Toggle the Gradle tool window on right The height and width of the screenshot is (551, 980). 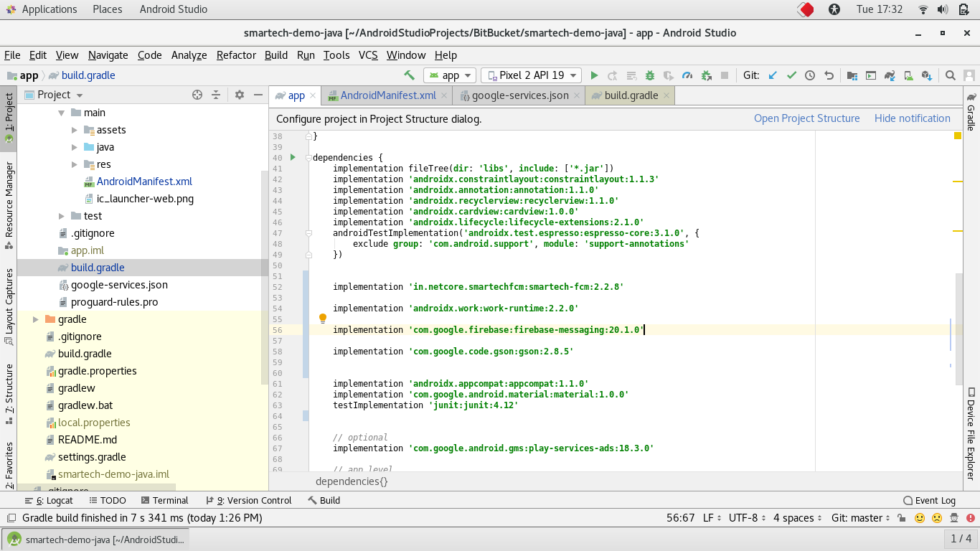tap(971, 112)
